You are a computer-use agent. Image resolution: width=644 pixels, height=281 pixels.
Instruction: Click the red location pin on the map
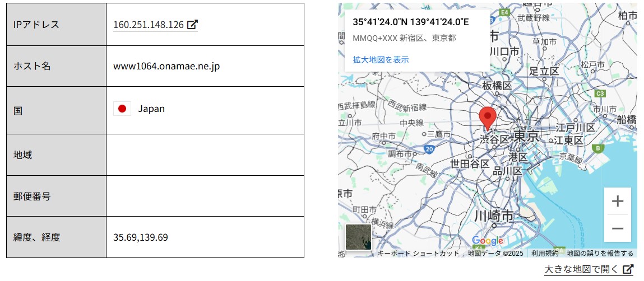[487, 118]
